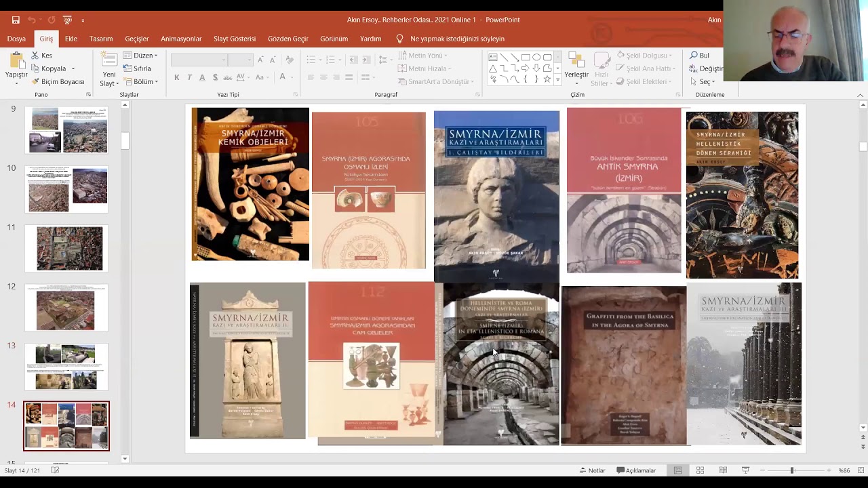Open the Seç select dropdown
The width and height of the screenshot is (868, 488).
(702, 81)
